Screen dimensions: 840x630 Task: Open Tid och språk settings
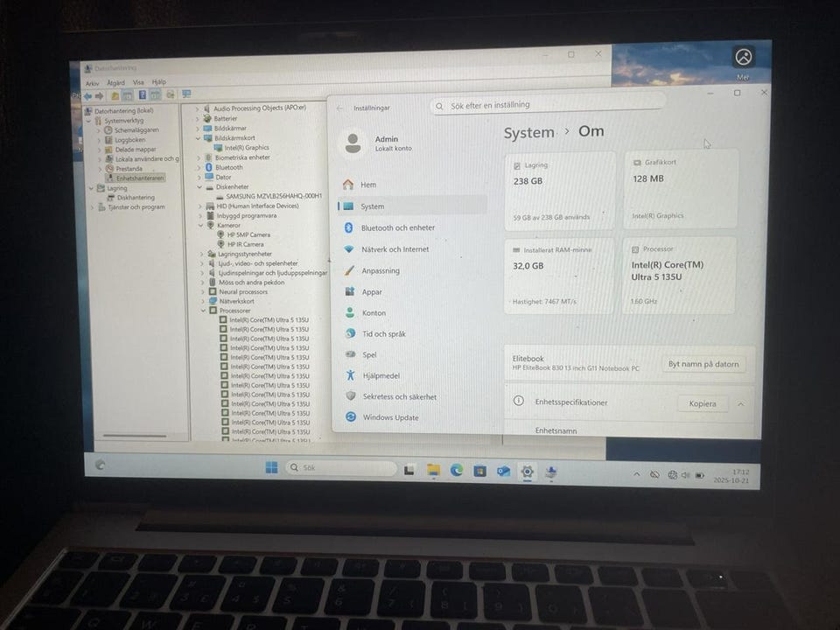[x=383, y=333]
